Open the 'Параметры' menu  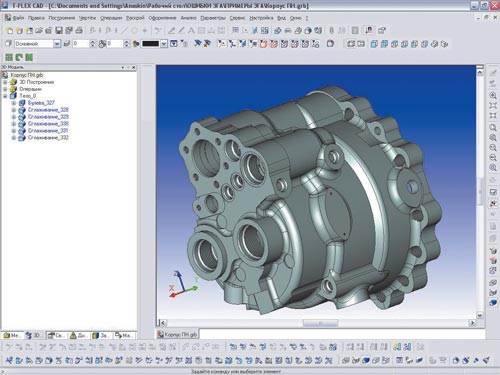point(213,18)
